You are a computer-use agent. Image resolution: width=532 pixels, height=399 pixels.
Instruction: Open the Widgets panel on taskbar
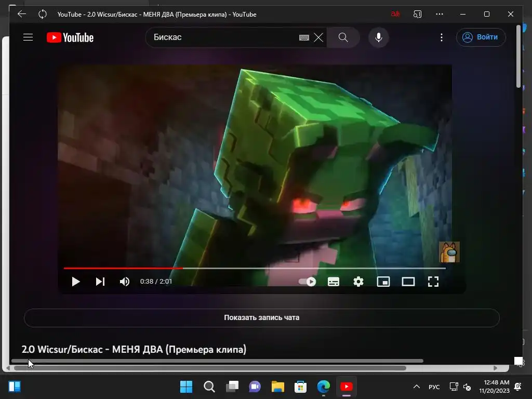point(15,387)
